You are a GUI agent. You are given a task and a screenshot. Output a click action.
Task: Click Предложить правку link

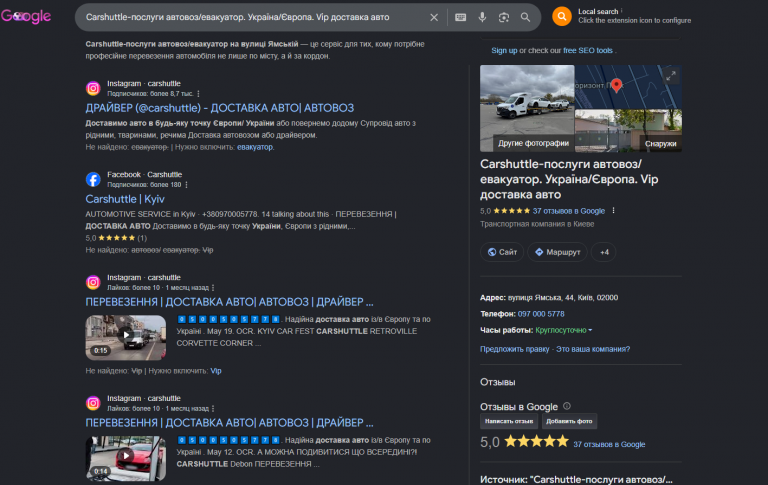(514, 349)
